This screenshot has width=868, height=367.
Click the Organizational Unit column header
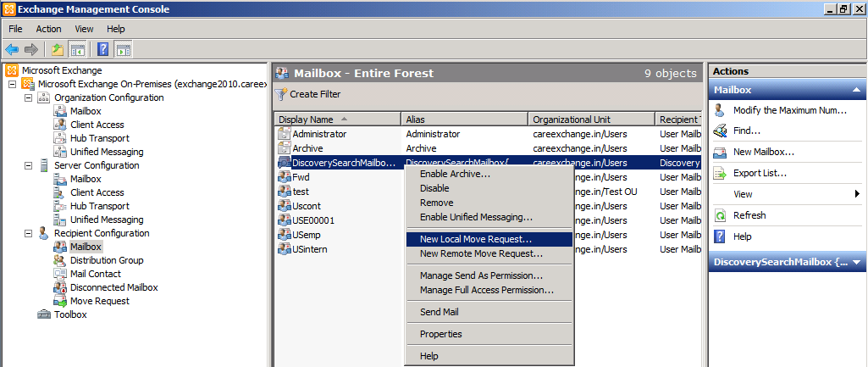coord(590,120)
